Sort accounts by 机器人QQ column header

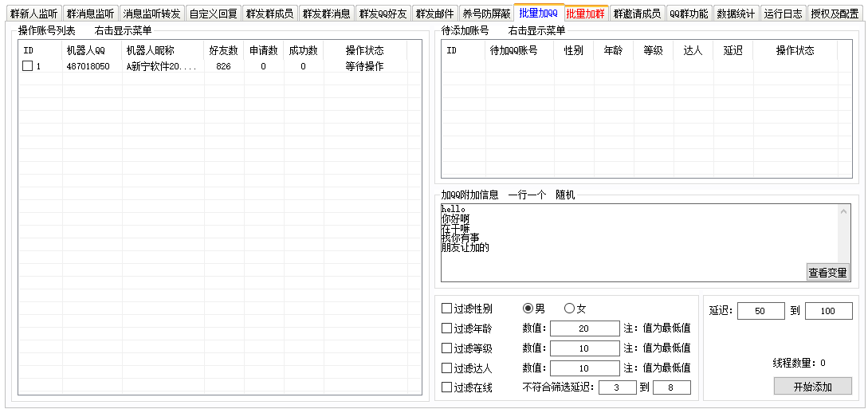point(92,51)
